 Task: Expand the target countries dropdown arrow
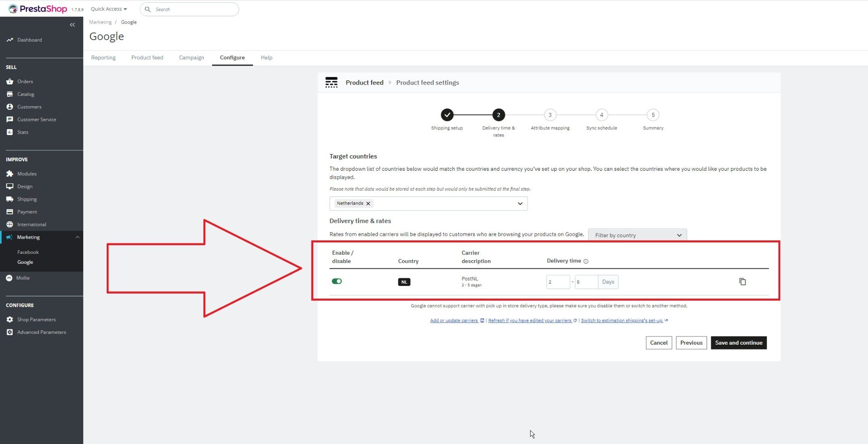(520, 204)
